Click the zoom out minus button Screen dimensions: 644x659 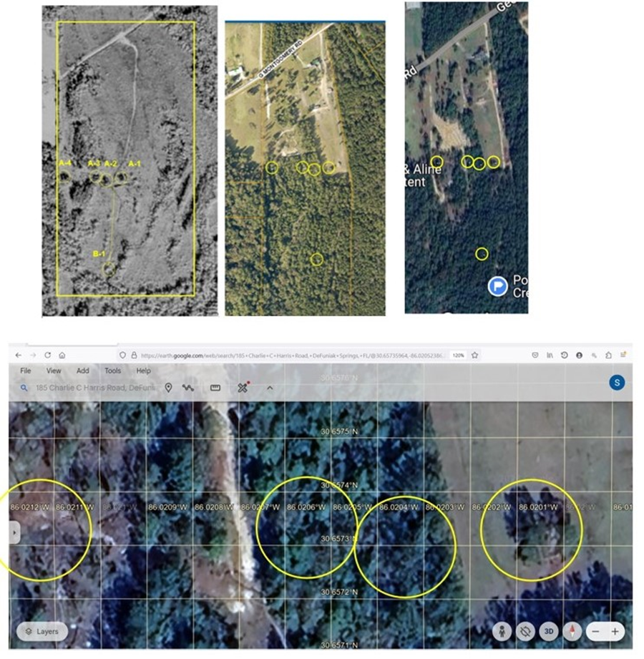(595, 632)
